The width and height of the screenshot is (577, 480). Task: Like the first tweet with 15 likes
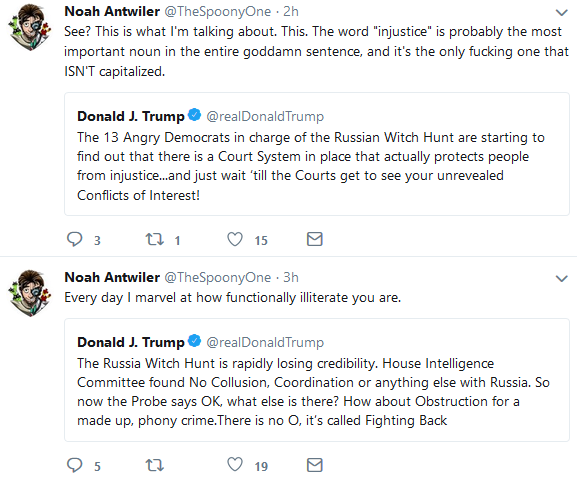pos(235,239)
